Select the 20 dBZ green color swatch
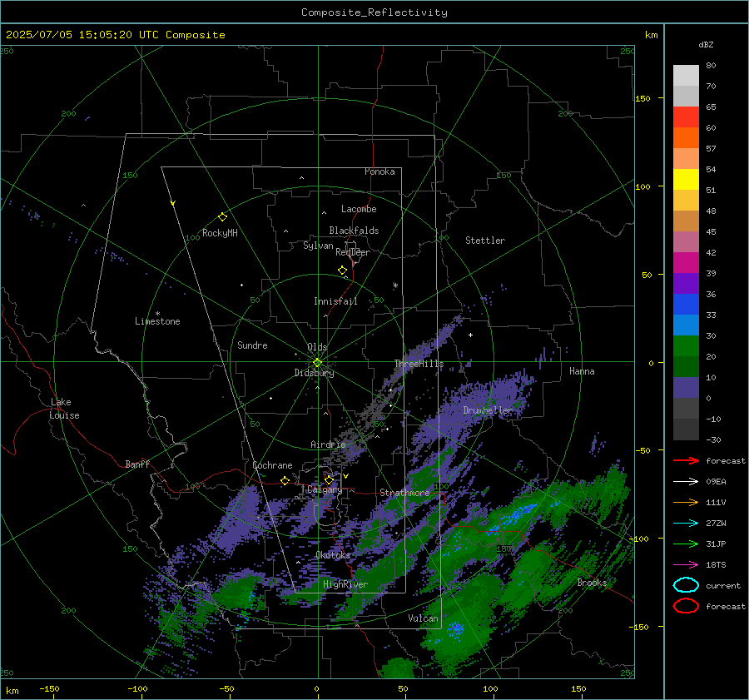 coord(686,345)
